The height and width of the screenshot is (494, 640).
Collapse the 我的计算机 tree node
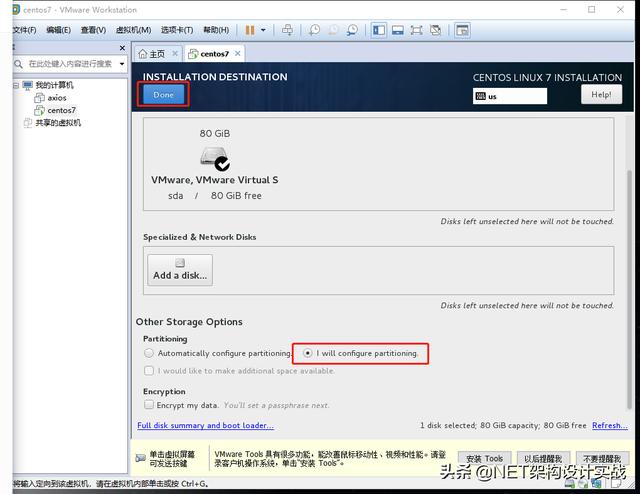16,85
